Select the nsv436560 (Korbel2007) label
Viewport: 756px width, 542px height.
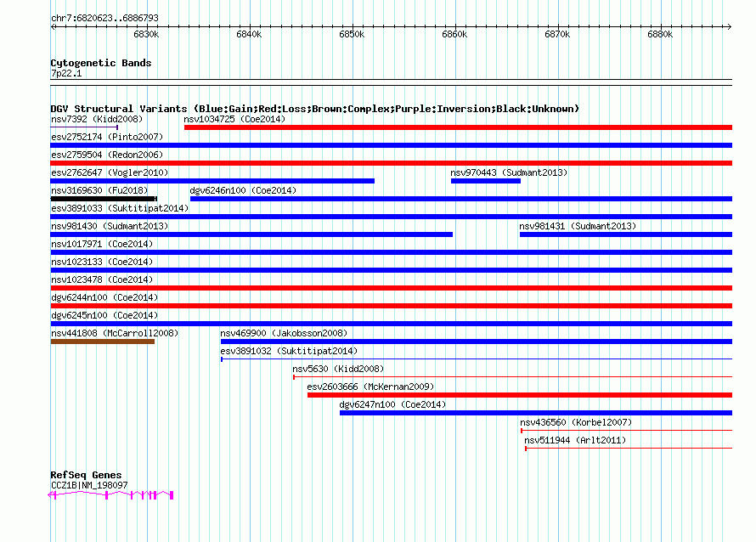pos(576,422)
